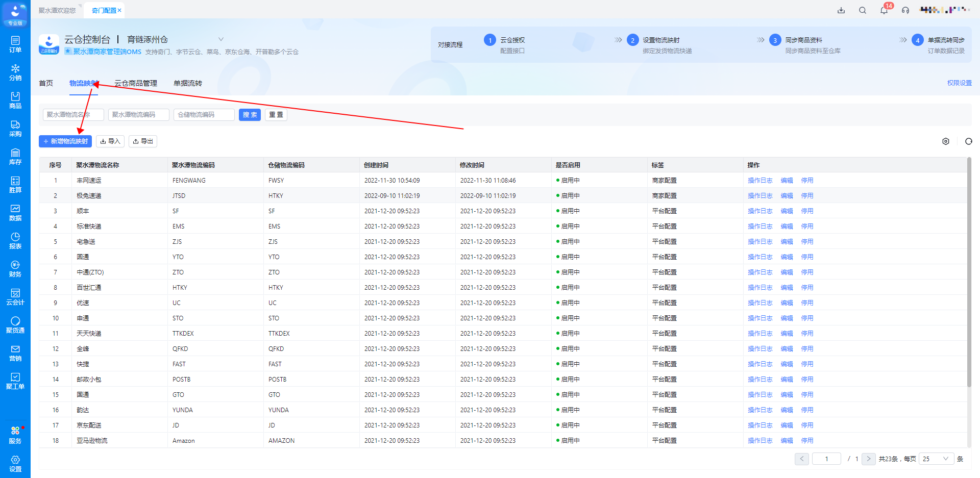Open the 权限设置 link

click(x=960, y=83)
